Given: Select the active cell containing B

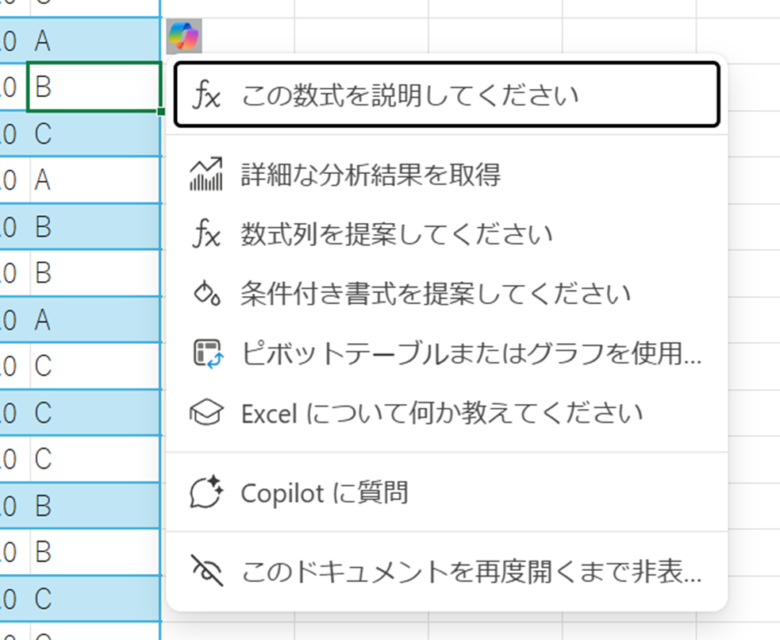Looking at the screenshot, I should click(93, 87).
